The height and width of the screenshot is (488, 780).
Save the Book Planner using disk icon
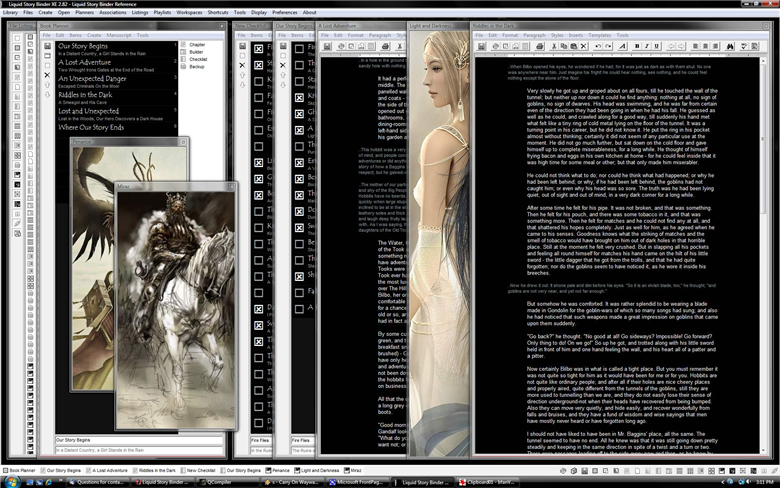click(47, 46)
